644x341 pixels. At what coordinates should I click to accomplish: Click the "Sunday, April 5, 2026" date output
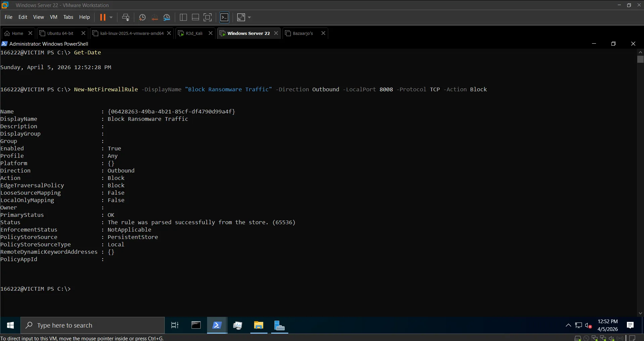click(36, 67)
